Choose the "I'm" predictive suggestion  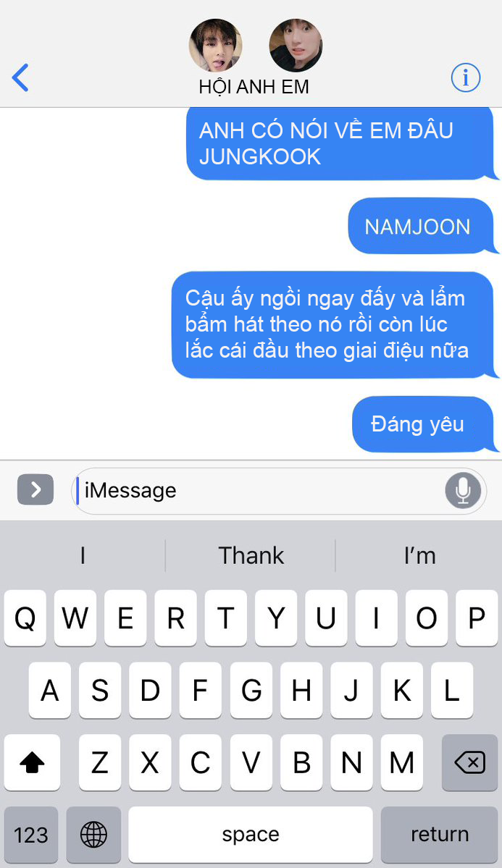(x=419, y=555)
